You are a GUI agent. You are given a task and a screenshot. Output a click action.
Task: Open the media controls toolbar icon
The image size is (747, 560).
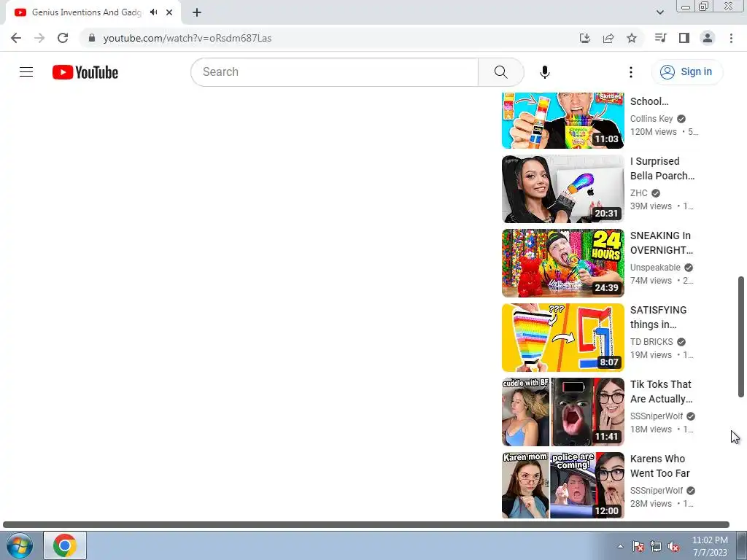tap(661, 38)
